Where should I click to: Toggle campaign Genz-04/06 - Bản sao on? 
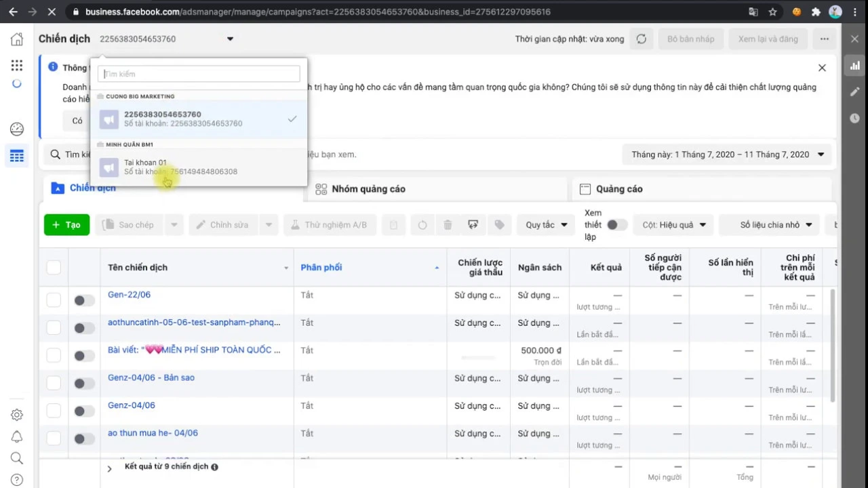click(x=84, y=384)
